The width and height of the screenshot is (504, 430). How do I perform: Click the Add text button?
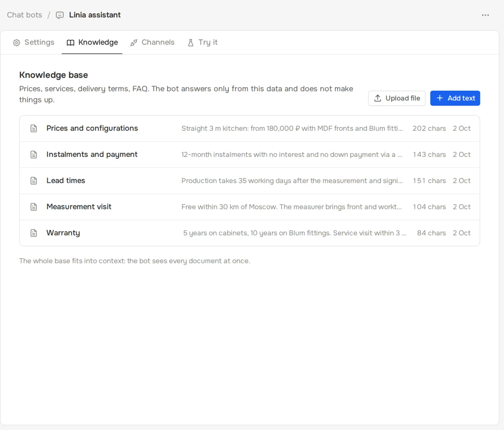455,98
